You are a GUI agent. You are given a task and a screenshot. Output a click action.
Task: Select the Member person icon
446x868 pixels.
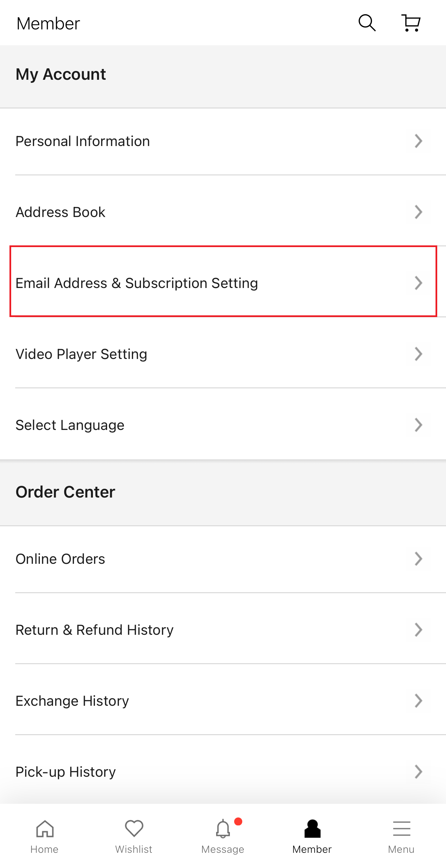pos(312,829)
